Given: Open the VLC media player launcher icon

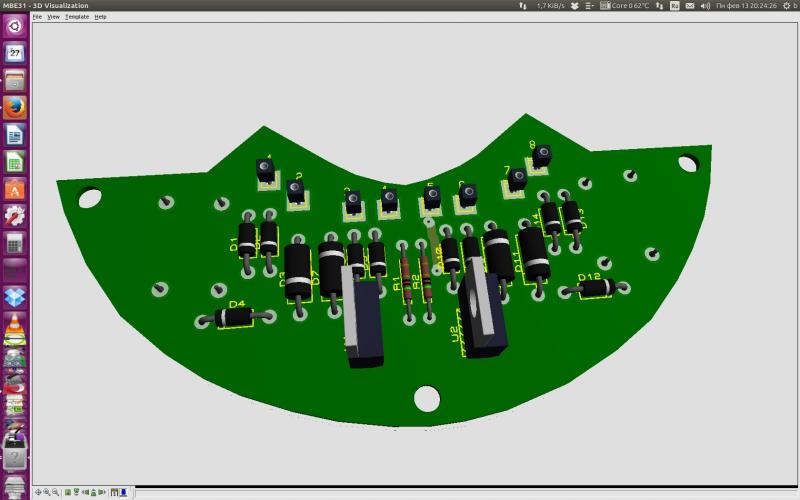Looking at the screenshot, I should (15, 324).
